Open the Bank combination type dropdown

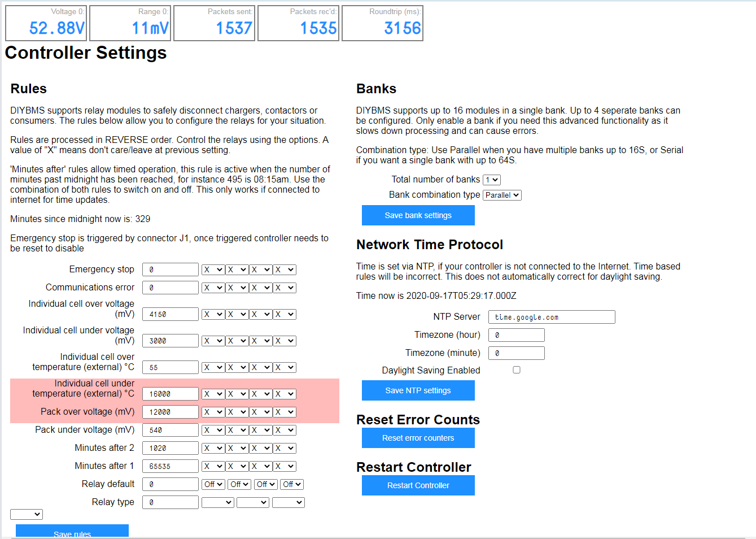(502, 195)
